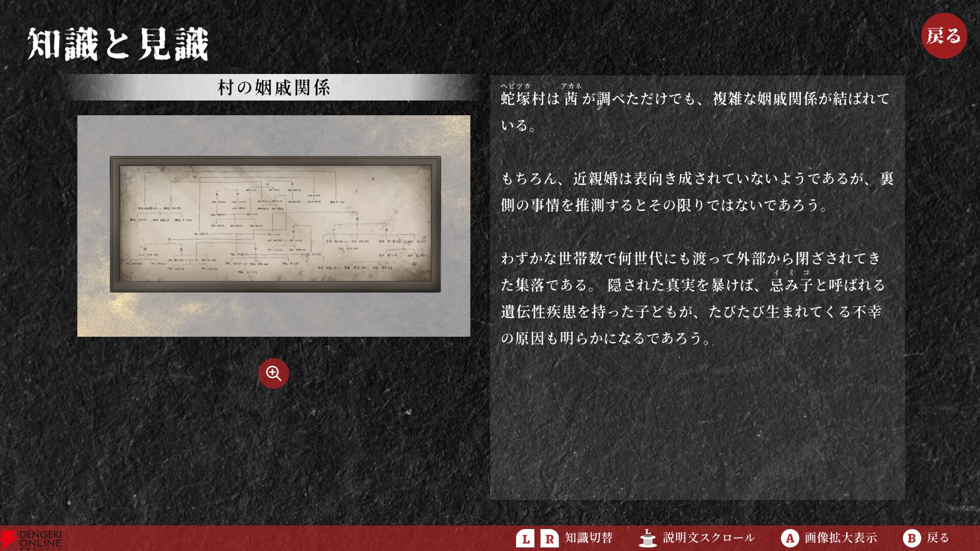This screenshot has height=551, width=980.
Task: Click the paragraph starting with 蛇塚村は
Action: (695, 108)
